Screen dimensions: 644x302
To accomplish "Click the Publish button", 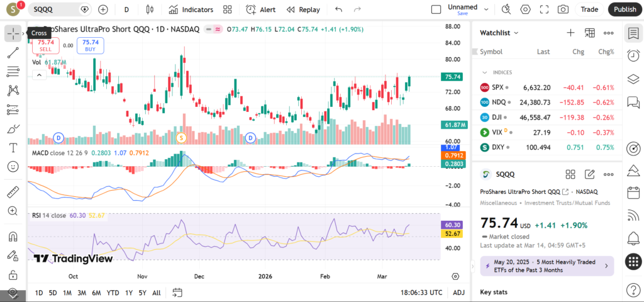I will pyautogui.click(x=625, y=9).
